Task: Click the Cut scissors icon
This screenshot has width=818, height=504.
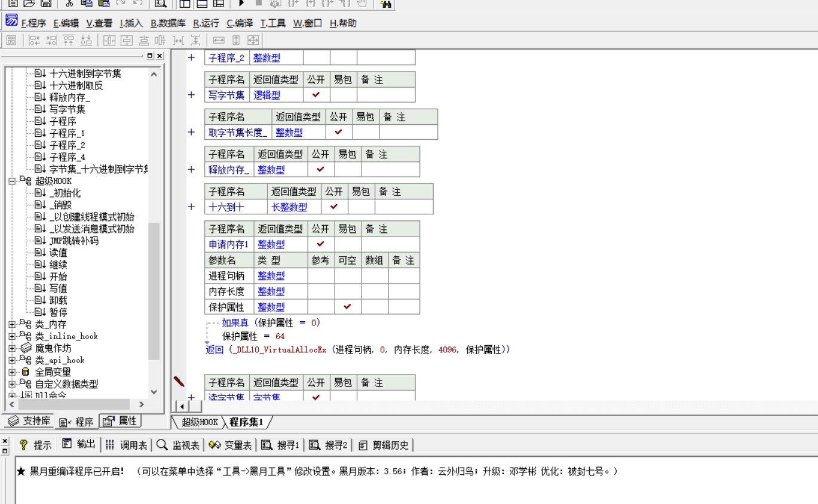Action: tap(69, 3)
